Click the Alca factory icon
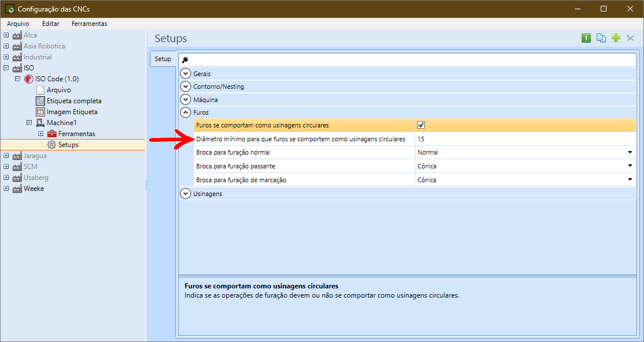644x342 pixels. [x=17, y=35]
